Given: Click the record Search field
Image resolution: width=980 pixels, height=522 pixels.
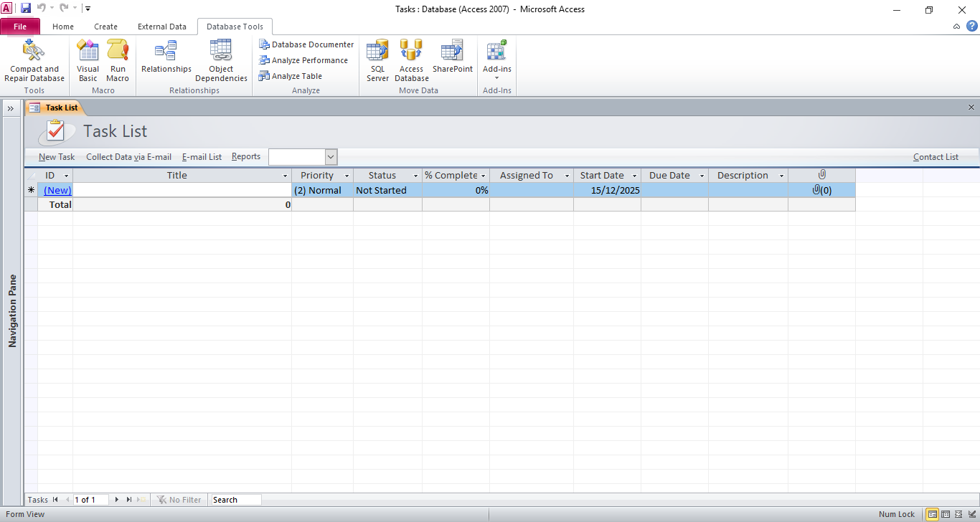Looking at the screenshot, I should [236, 500].
